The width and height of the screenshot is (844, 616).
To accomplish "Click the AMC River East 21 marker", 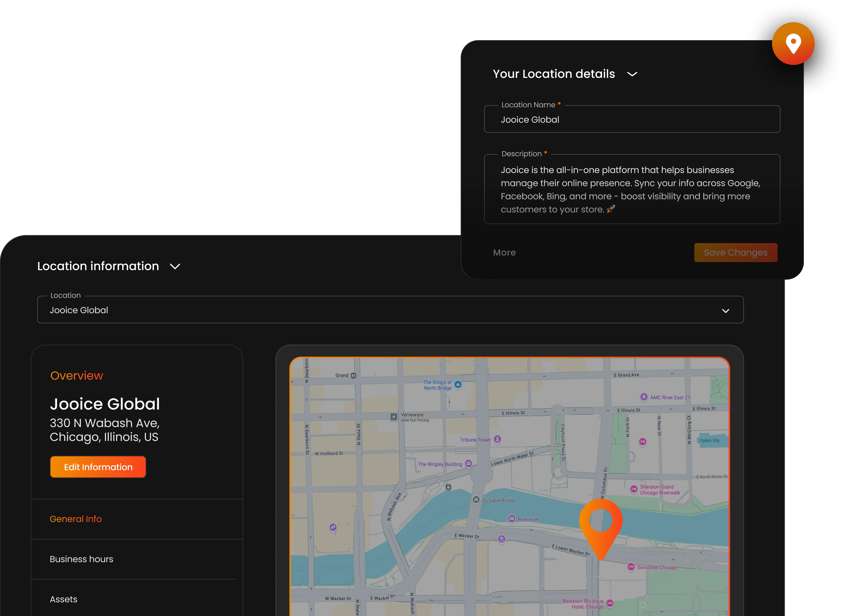I will [x=643, y=397].
